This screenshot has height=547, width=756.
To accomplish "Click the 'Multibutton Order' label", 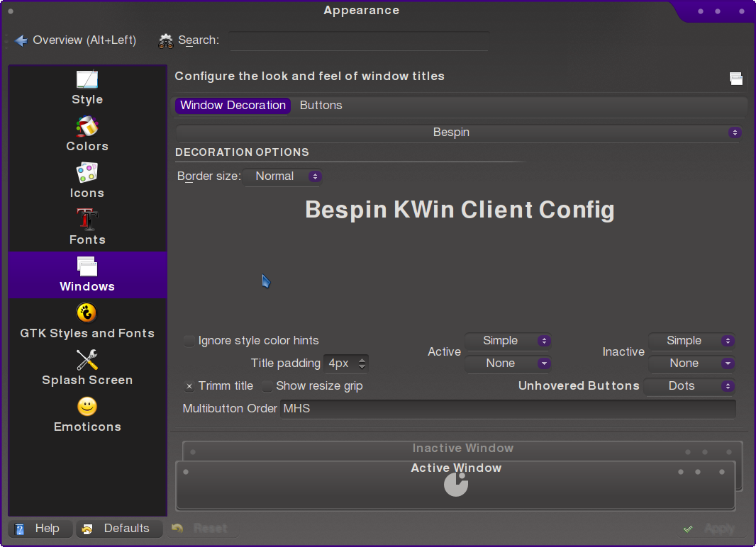I will pos(230,409).
